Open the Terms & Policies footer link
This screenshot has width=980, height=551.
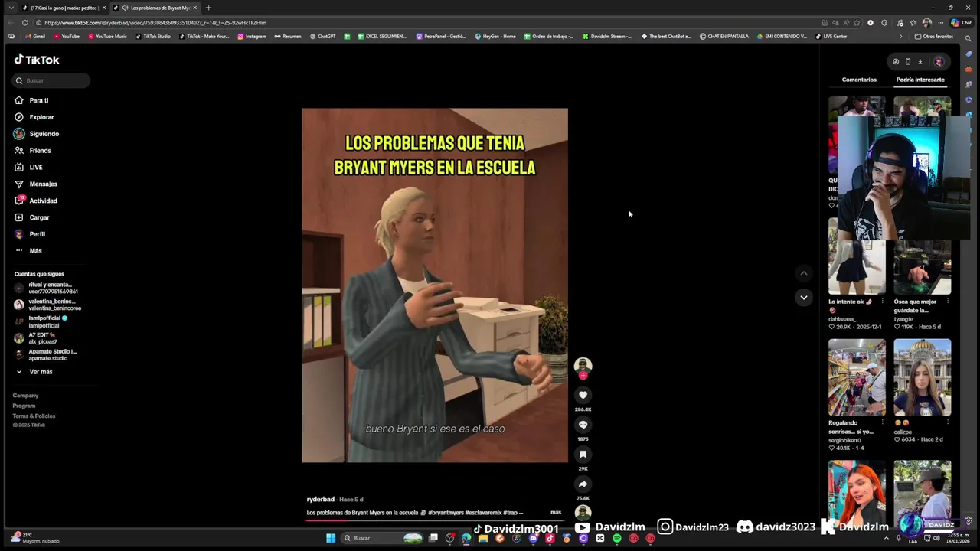pyautogui.click(x=34, y=416)
